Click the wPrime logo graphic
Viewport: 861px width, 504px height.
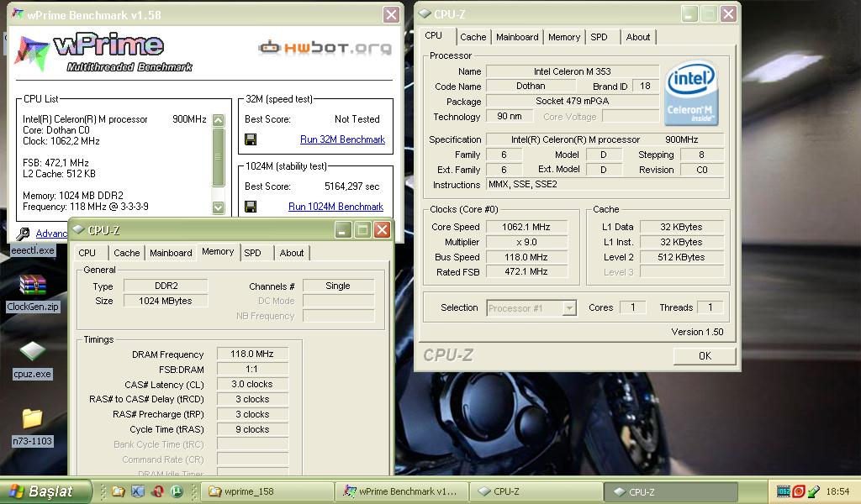(x=104, y=53)
